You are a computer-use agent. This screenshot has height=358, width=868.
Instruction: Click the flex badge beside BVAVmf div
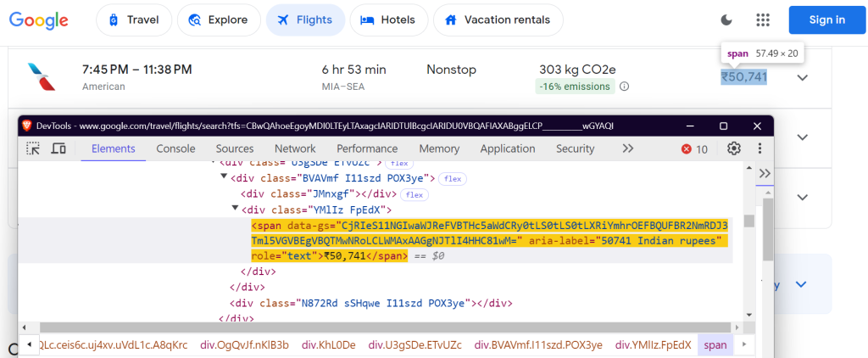(453, 179)
